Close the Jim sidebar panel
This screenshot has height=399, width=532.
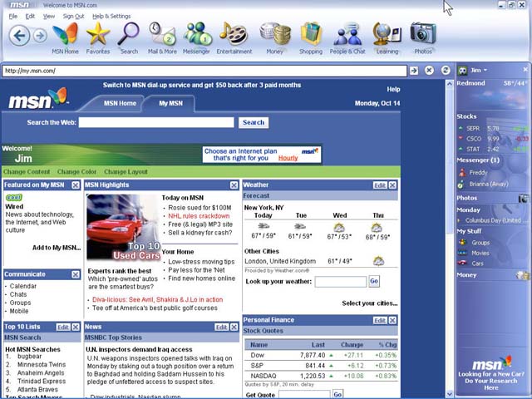tap(525, 70)
